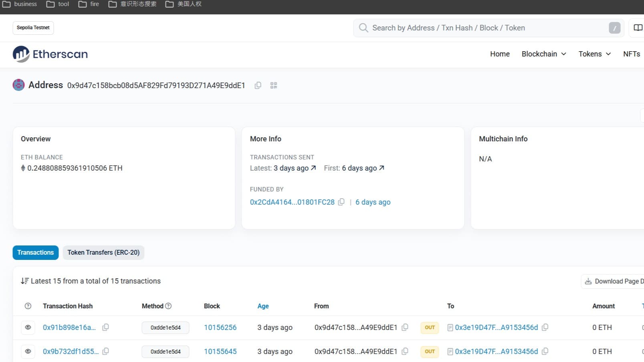Viewport: 644px width, 362px height.
Task: Toggle Age column date format
Action: (263, 306)
